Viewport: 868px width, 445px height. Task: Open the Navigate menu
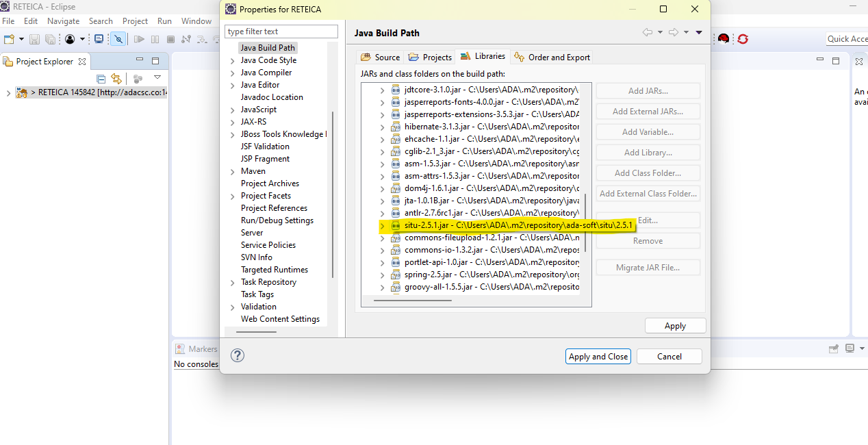click(63, 21)
